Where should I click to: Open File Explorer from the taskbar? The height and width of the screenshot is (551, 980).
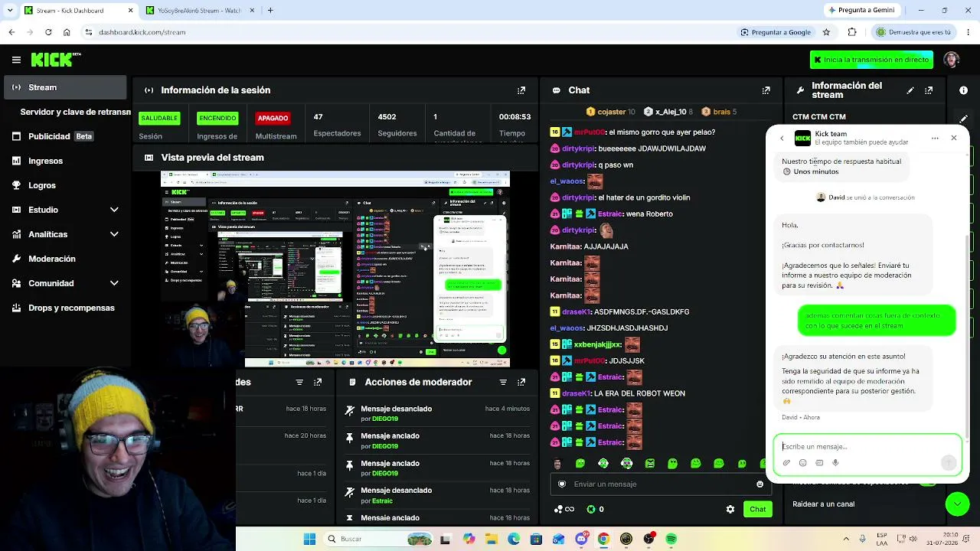[491, 540]
